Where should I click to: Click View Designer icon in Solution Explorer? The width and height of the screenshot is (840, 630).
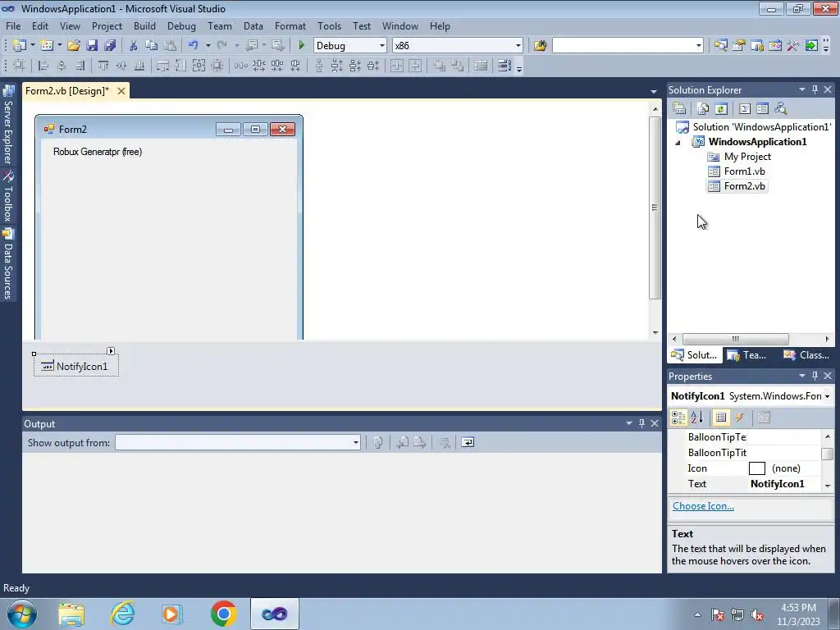coord(762,109)
